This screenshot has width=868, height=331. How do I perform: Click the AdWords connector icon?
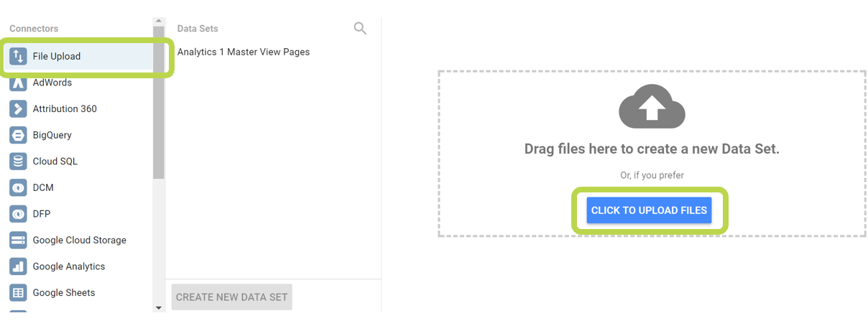[x=18, y=83]
